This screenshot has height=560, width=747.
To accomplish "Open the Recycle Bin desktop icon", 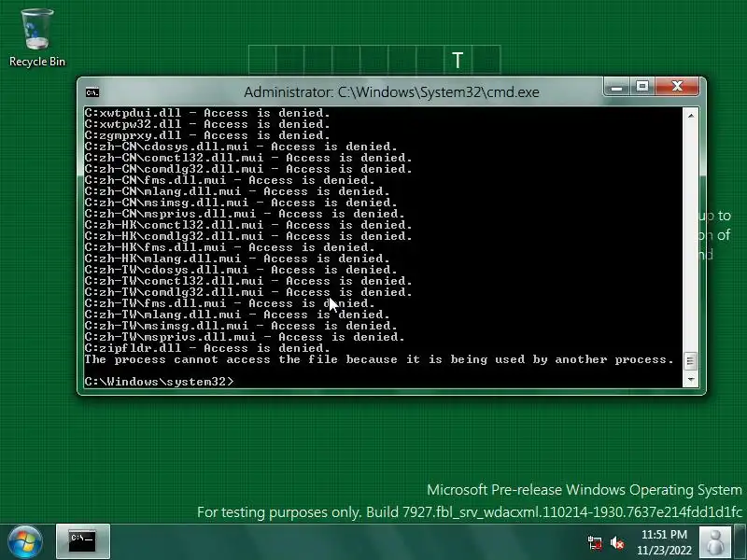I will [37, 38].
